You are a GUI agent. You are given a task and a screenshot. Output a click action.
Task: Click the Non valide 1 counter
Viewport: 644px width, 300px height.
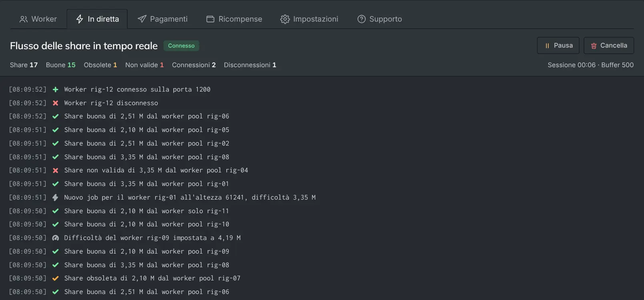pos(144,65)
